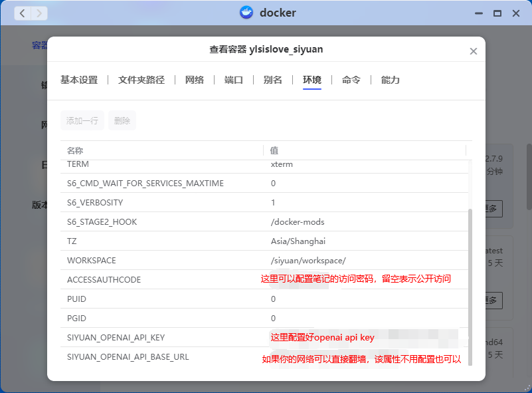The height and width of the screenshot is (393, 532).
Task: Click the 添加一行 button
Action: tap(82, 120)
